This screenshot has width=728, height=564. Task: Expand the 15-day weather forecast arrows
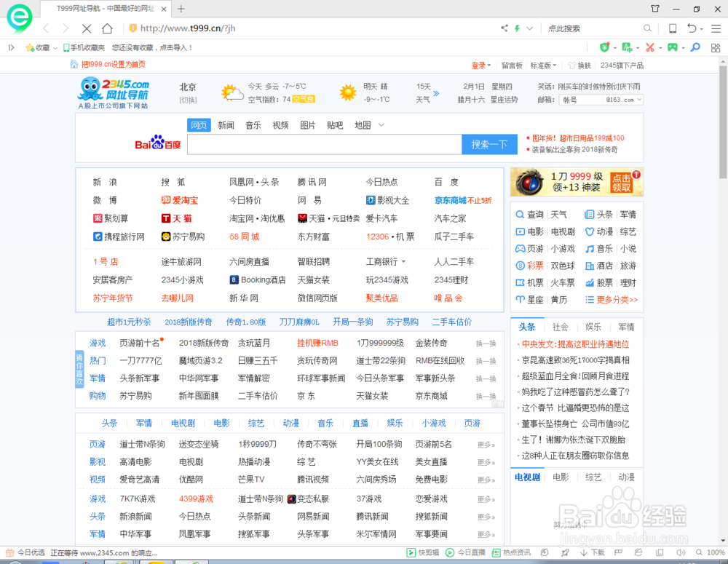(436, 93)
